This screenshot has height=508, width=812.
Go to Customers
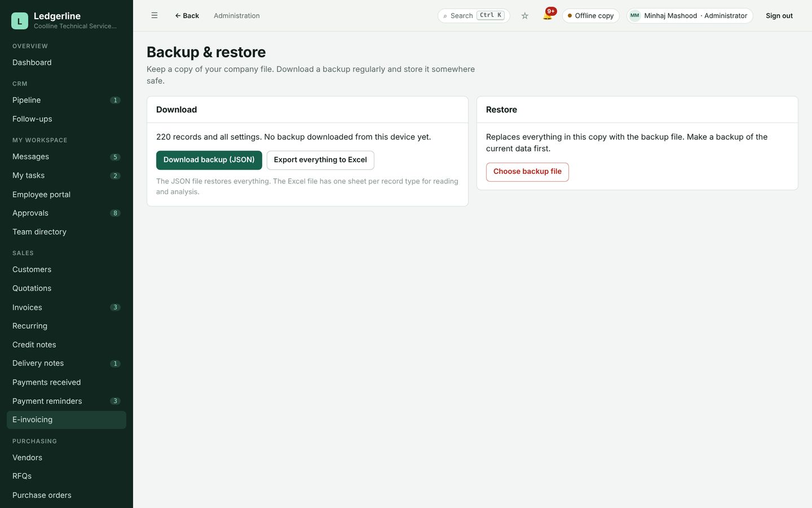click(x=67, y=270)
